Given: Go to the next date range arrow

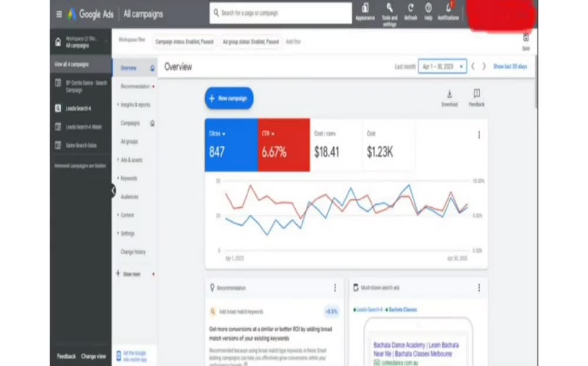Looking at the screenshot, I should click(x=484, y=66).
